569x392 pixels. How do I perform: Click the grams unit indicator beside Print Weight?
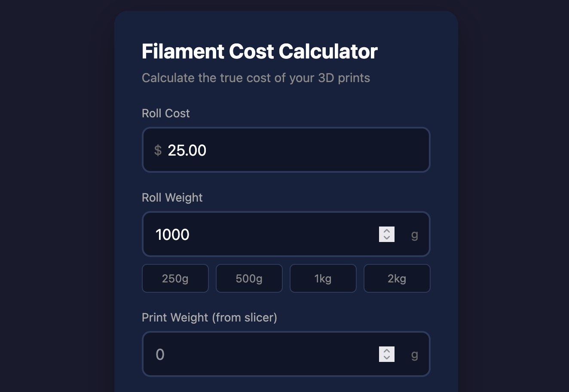pyautogui.click(x=414, y=355)
